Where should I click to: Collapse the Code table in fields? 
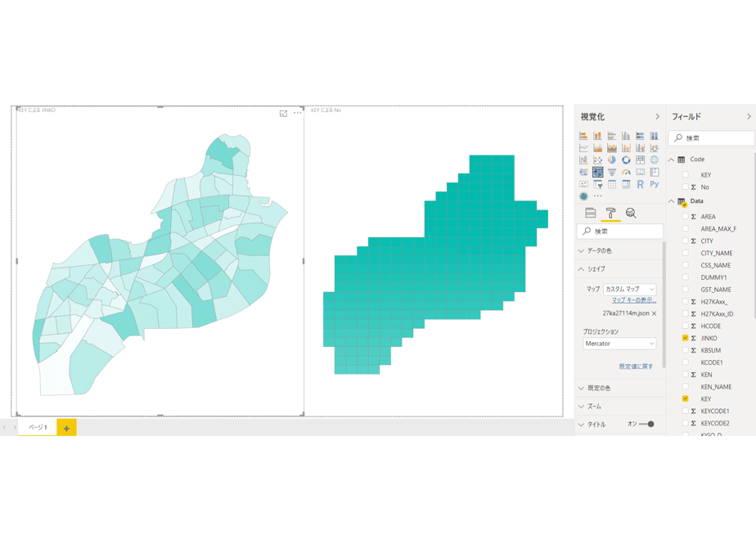tap(671, 160)
